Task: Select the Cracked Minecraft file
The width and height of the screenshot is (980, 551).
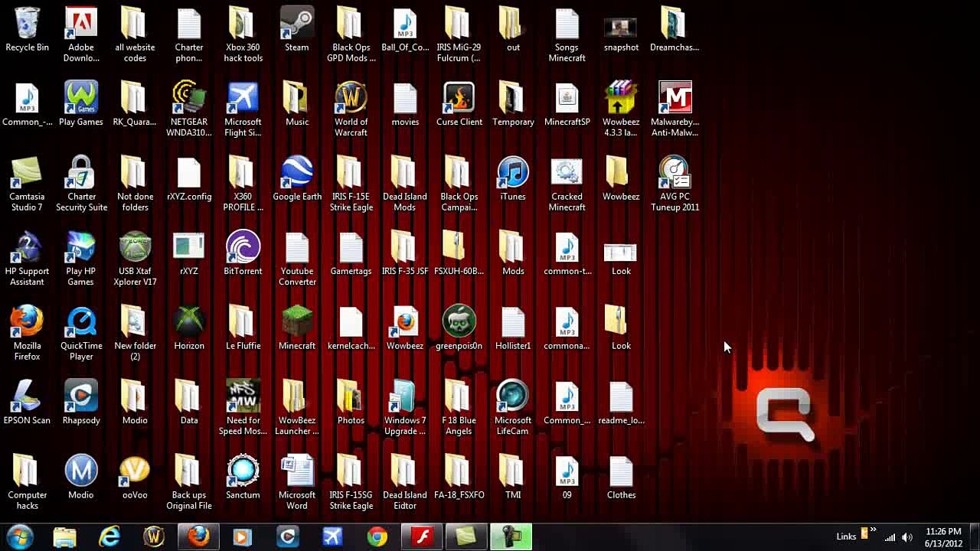Action: 567,184
